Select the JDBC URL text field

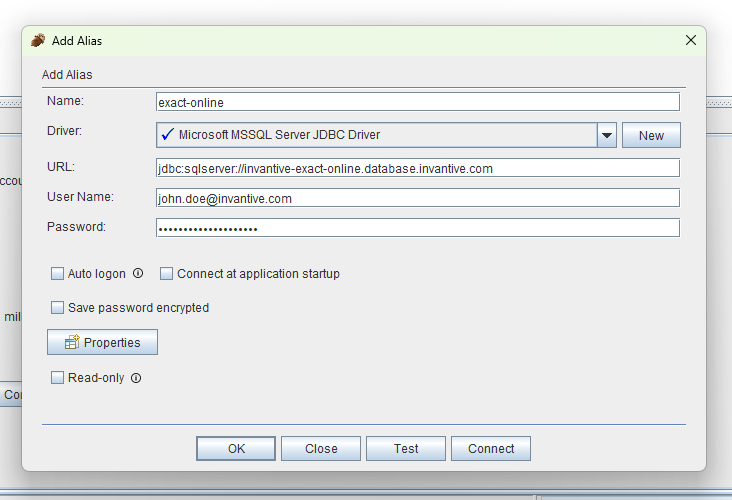(418, 168)
